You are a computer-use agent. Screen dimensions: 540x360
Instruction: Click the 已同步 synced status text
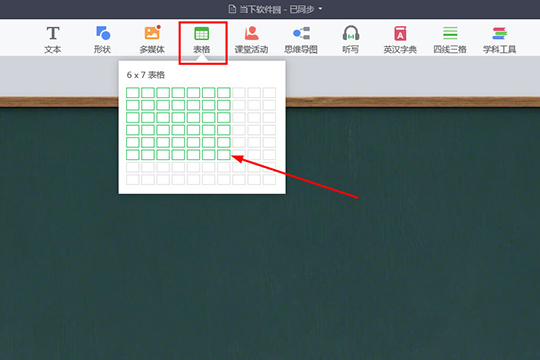click(x=302, y=9)
